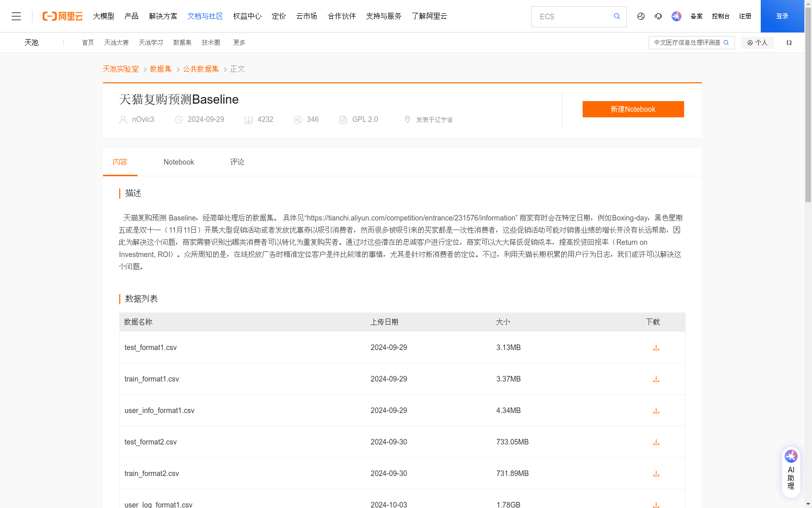
Task: Click the 备案 link
Action: 696,16
